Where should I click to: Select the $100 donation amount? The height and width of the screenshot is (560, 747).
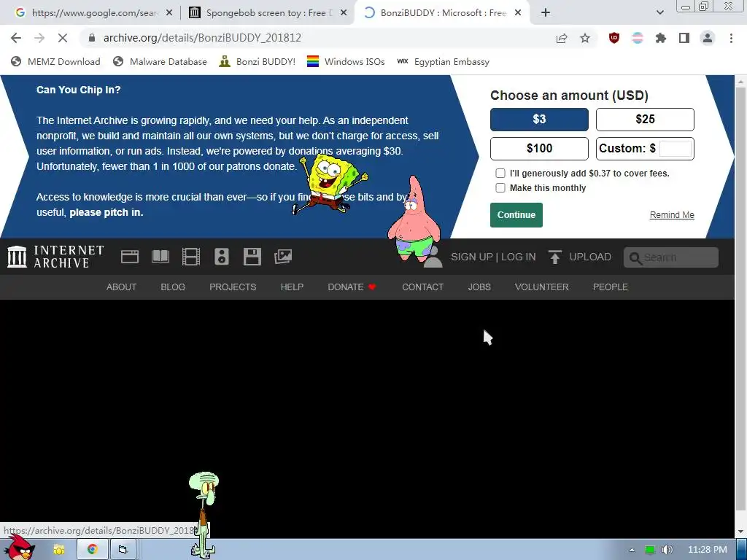(x=539, y=149)
